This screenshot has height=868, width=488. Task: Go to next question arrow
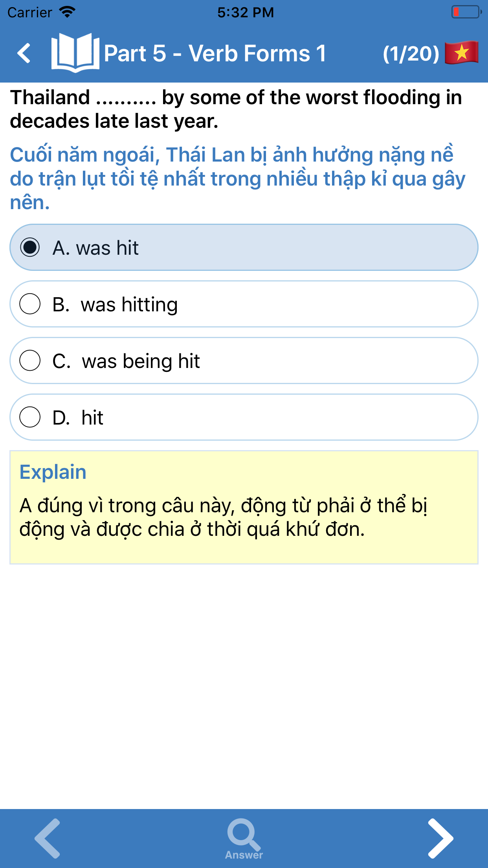click(440, 838)
